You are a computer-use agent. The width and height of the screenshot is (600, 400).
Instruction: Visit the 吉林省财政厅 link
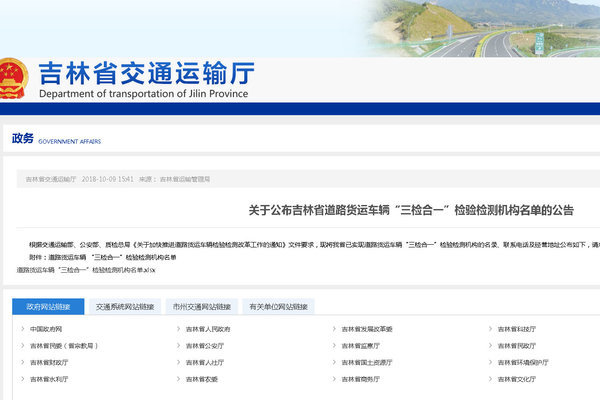click(x=49, y=363)
